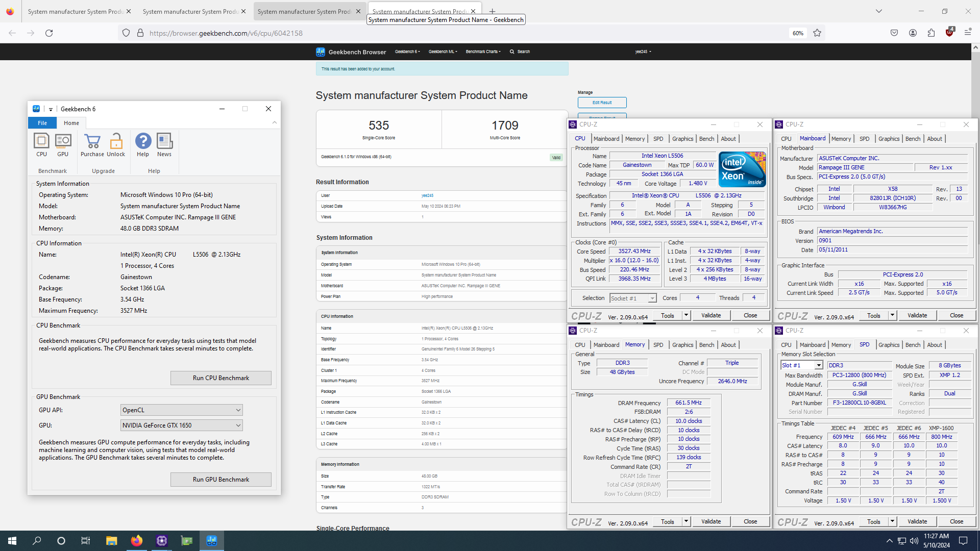The height and width of the screenshot is (551, 980).
Task: Click the padlock site information icon
Action: pyautogui.click(x=140, y=33)
